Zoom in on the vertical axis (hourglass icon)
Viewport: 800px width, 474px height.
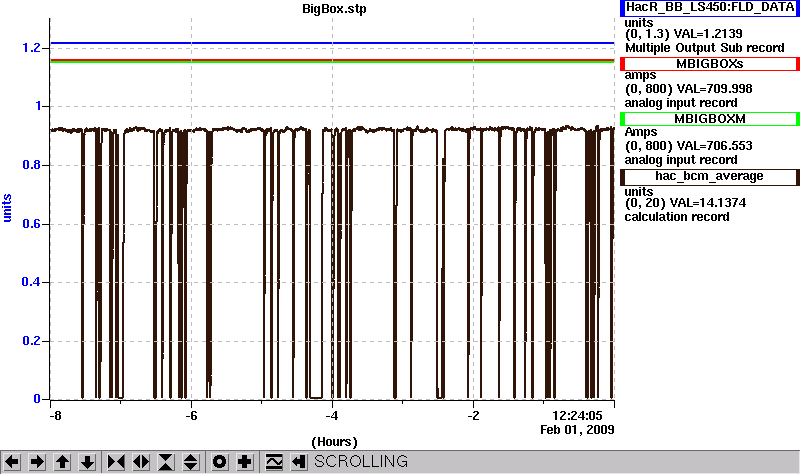[166, 462]
